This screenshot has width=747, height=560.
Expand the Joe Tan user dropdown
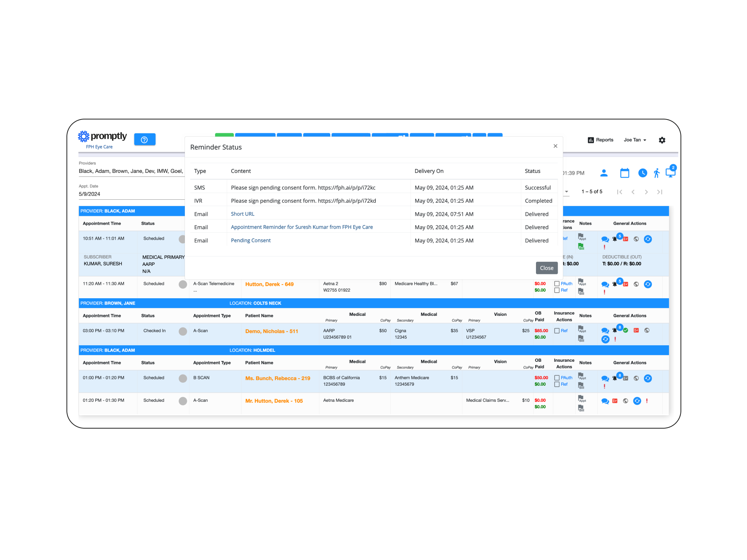click(635, 140)
